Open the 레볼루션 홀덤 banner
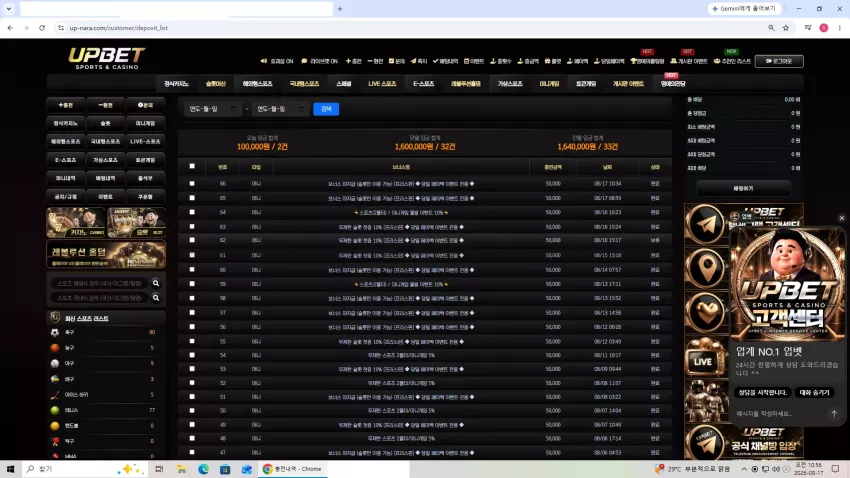This screenshot has height=478, width=850. [106, 254]
